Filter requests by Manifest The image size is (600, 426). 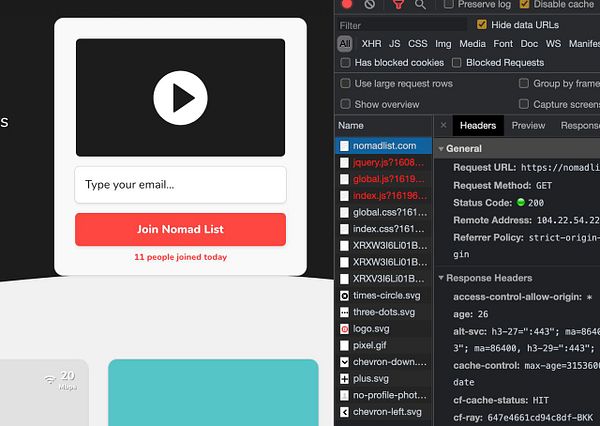(x=584, y=44)
